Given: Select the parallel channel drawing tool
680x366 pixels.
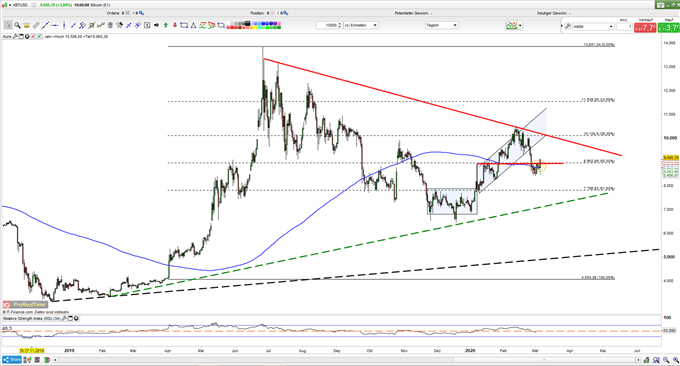Looking at the screenshot, I should 82,25.
